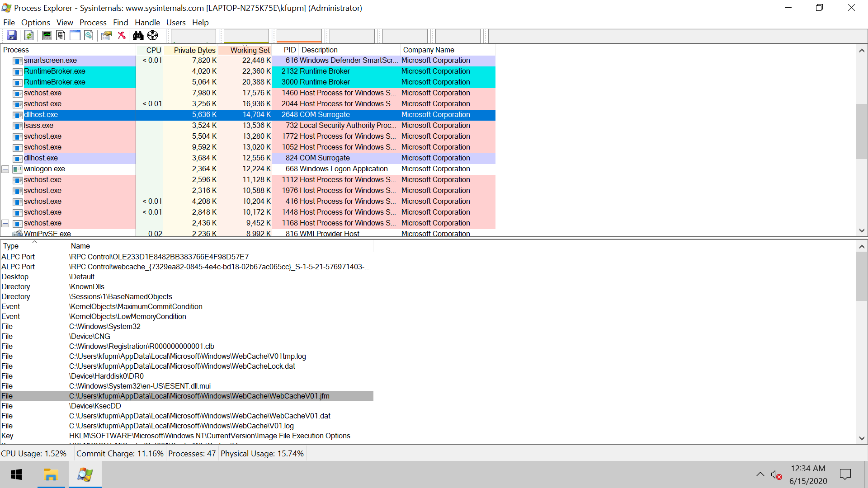The image size is (868, 488).
Task: Click the process list scroll-up arrow
Action: click(x=862, y=50)
